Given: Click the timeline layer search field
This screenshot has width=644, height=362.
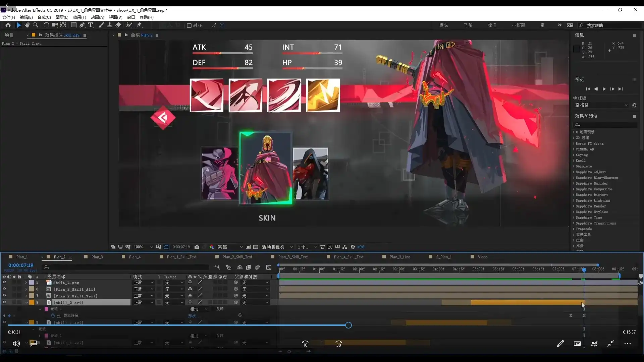Looking at the screenshot, I should [x=127, y=267].
